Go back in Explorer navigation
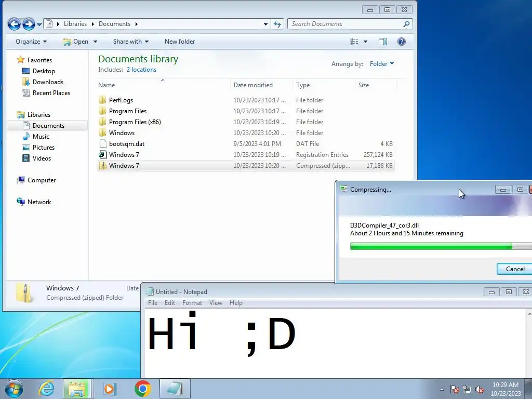This screenshot has width=532, height=399. 14,24
